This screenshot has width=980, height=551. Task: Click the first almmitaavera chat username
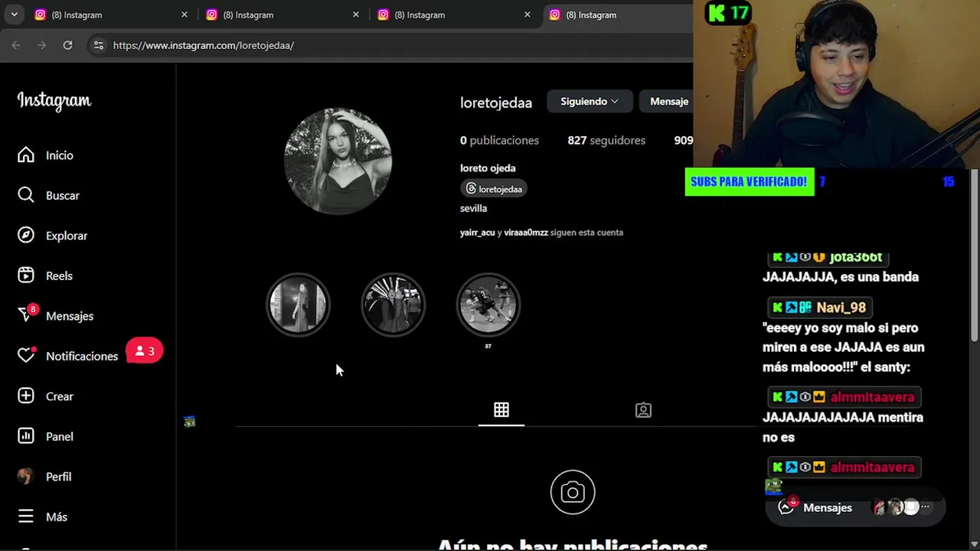coord(872,397)
